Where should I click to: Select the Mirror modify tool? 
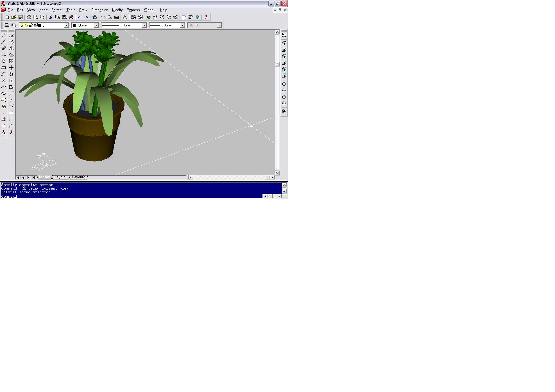point(11,48)
